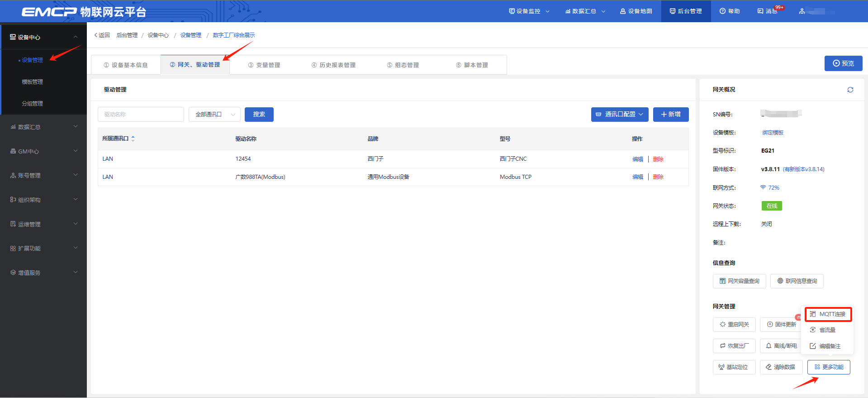
Task: Click the 更多功能 button
Action: (829, 367)
